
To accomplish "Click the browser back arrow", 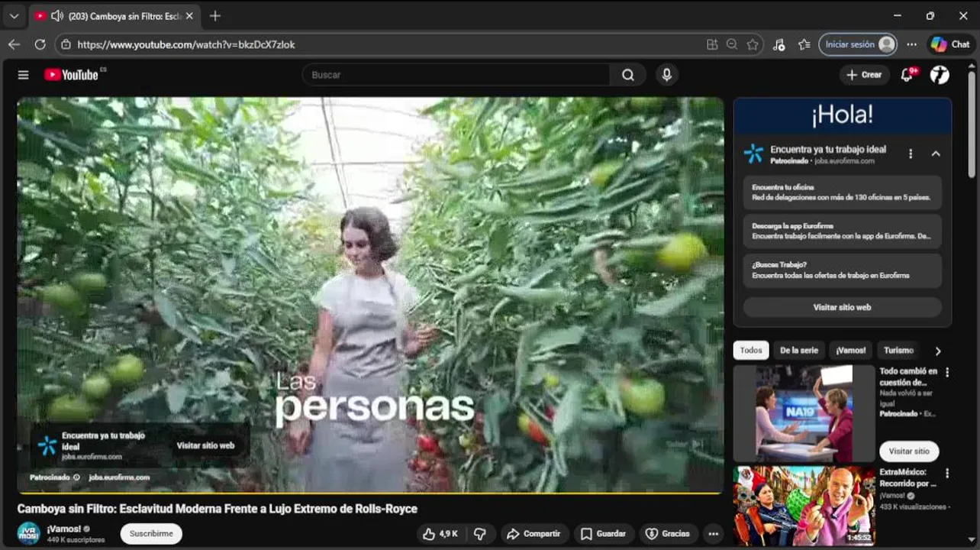I will coord(14,44).
